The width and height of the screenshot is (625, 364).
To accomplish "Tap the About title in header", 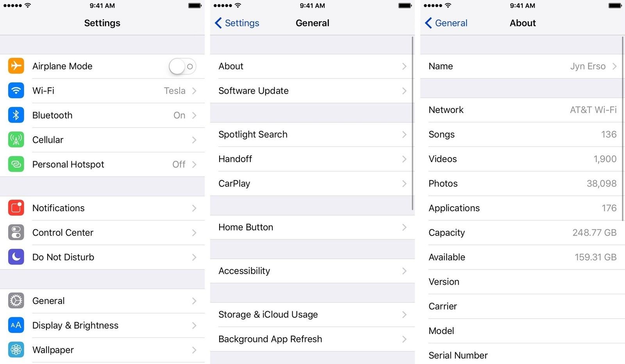I will (x=523, y=23).
